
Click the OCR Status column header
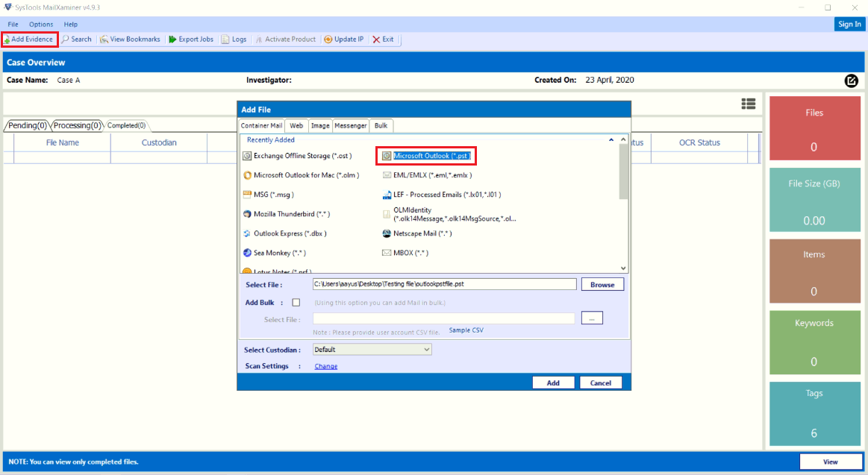700,142
